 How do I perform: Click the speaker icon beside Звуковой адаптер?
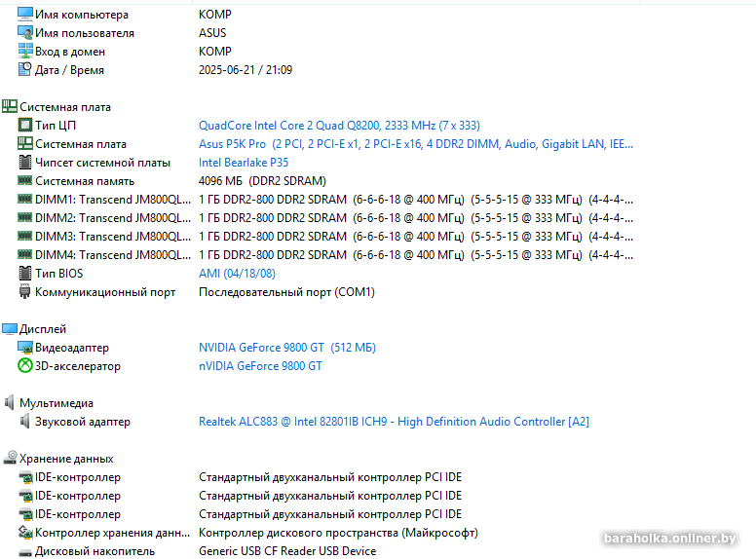pyautogui.click(x=25, y=421)
